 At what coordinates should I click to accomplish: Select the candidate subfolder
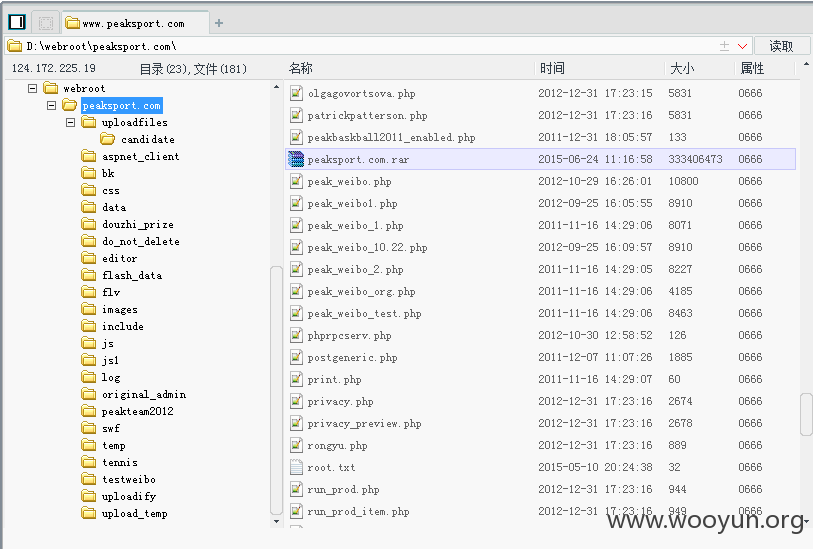[x=148, y=139]
